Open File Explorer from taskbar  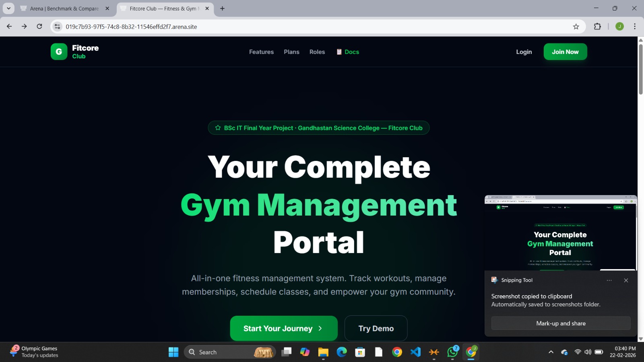point(323,352)
